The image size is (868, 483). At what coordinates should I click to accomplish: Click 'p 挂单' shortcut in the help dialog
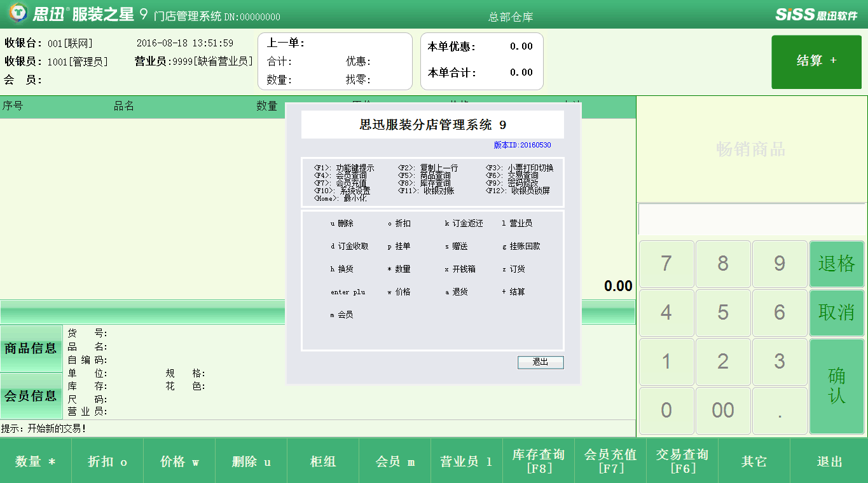(399, 247)
